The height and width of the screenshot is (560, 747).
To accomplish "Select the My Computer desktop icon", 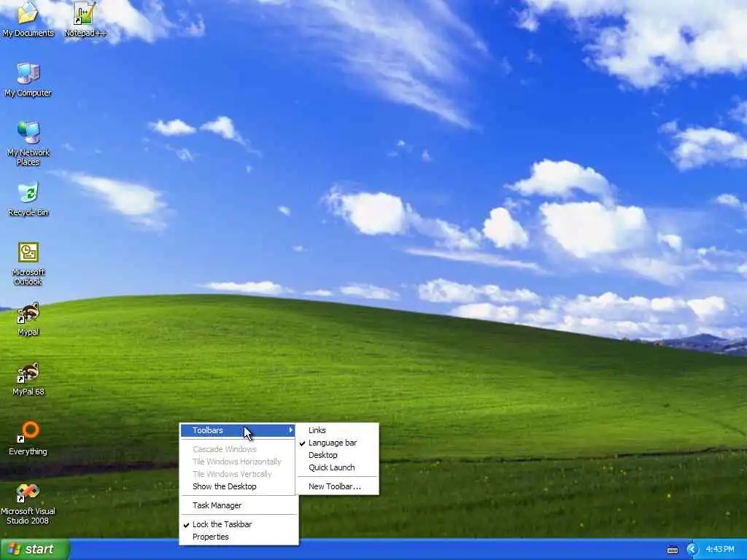I will click(28, 79).
